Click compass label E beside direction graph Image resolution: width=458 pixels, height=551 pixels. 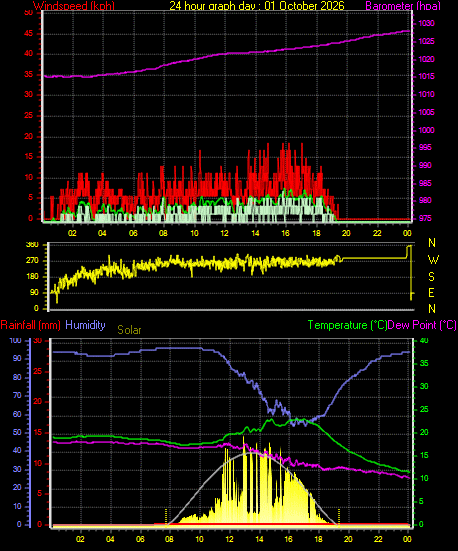[431, 292]
